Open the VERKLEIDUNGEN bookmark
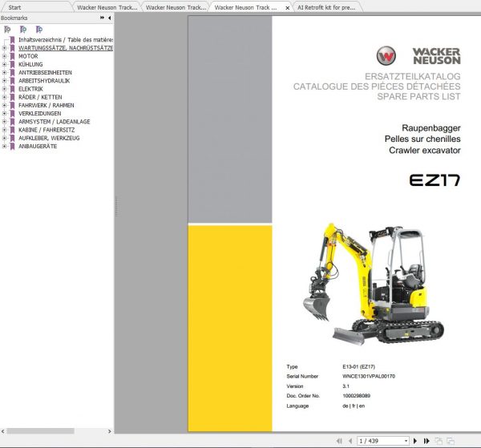Screen dimensions: 481x448 tap(40, 114)
